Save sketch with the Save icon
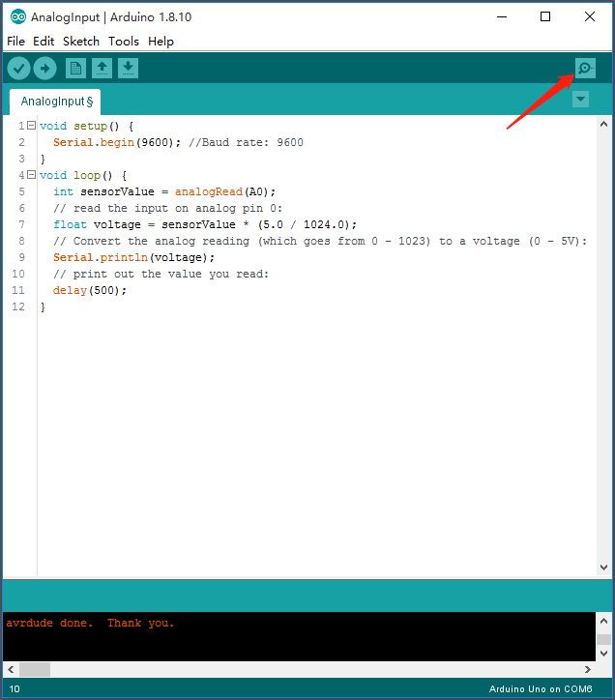Viewport: 615px width, 700px height. pyautogui.click(x=129, y=69)
